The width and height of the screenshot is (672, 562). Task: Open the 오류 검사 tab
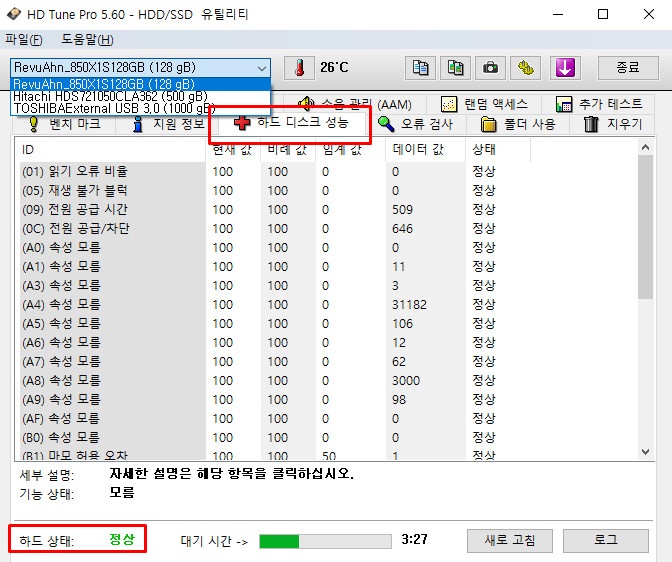point(415,124)
